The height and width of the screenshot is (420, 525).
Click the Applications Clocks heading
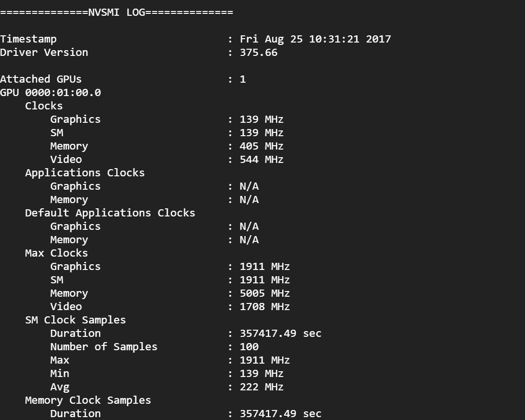click(x=85, y=173)
